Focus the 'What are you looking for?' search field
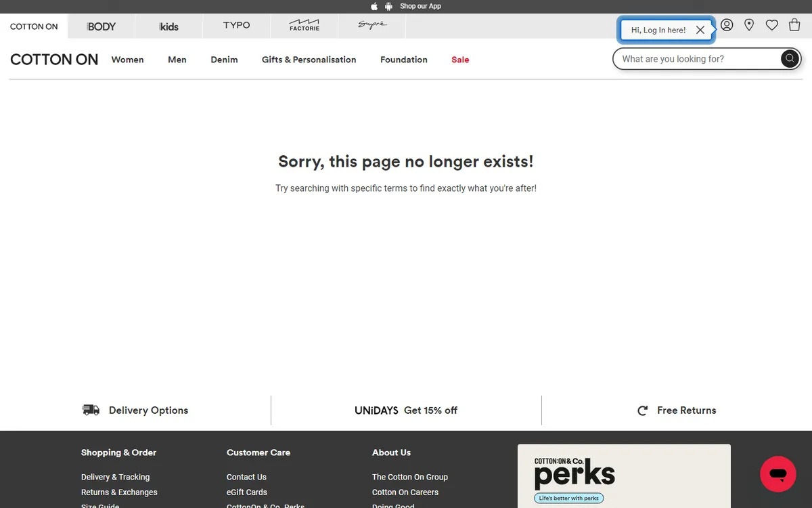This screenshot has width=812, height=508. click(x=697, y=59)
